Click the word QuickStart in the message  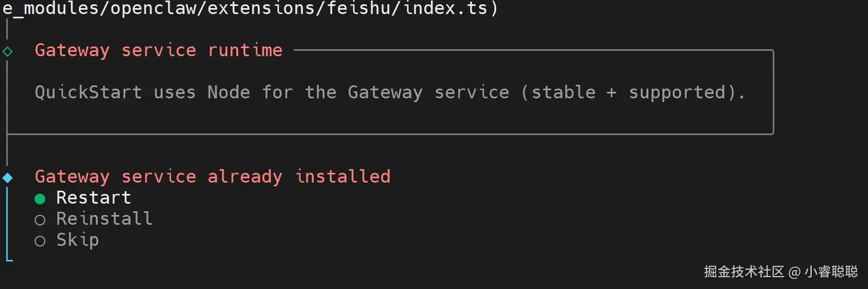89,92
